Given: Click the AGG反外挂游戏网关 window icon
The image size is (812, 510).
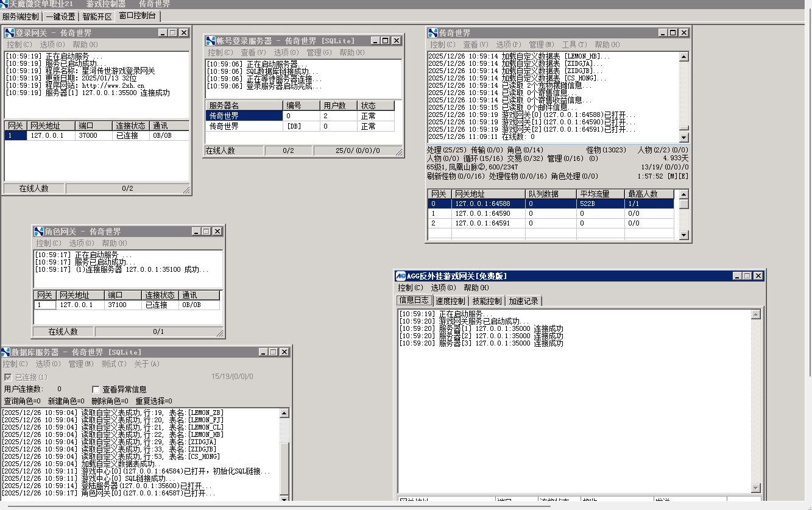Looking at the screenshot, I should 401,276.
